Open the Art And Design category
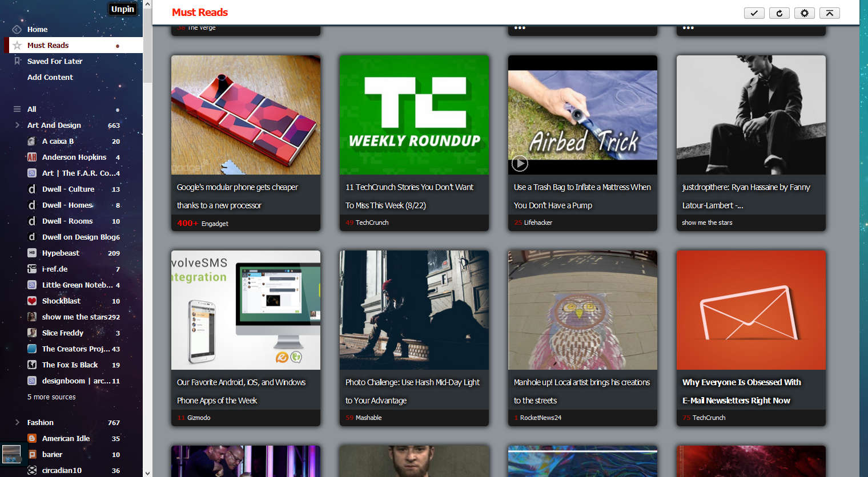 pyautogui.click(x=54, y=125)
